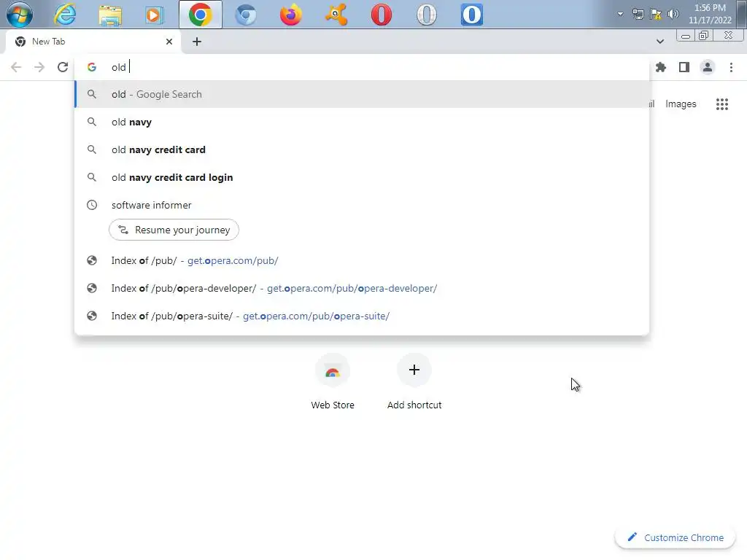Open get.opera.com/pub/ index suggestion
The image size is (747, 560).
click(362, 260)
